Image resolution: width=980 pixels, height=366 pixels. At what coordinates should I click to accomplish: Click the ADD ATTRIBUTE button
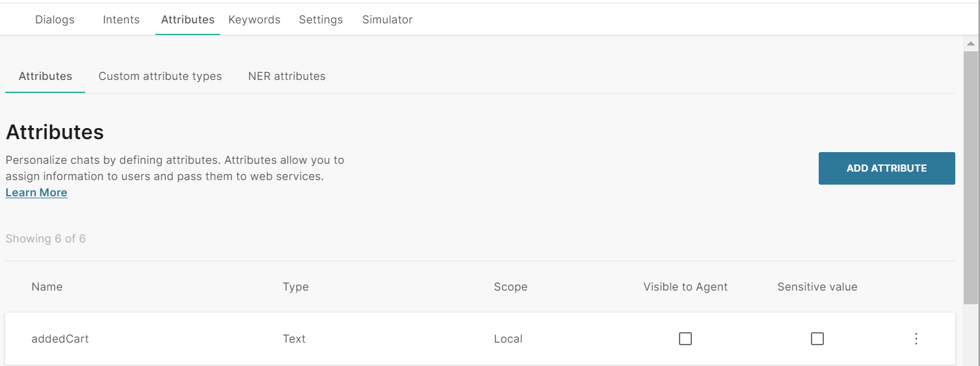[886, 168]
